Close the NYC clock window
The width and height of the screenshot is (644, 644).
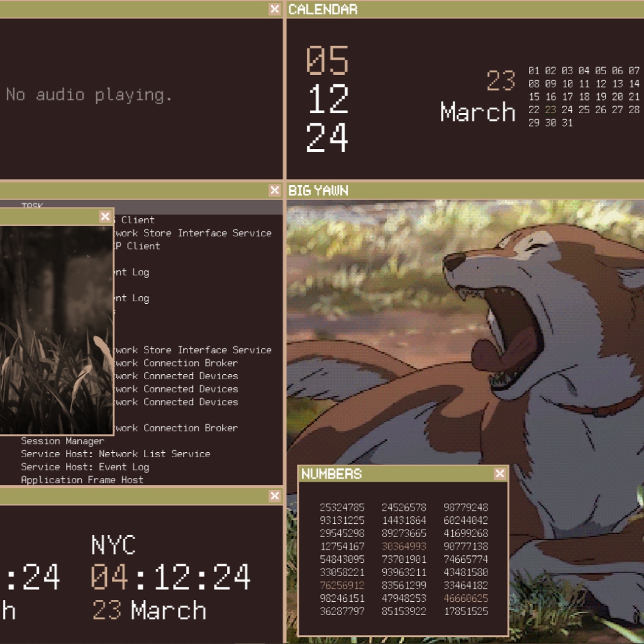pyautogui.click(x=275, y=496)
